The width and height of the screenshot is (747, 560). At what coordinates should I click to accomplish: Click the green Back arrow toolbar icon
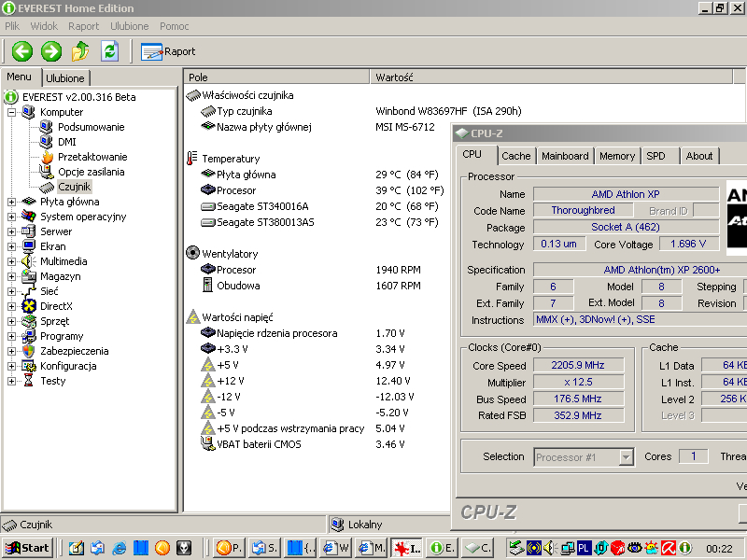pos(22,51)
